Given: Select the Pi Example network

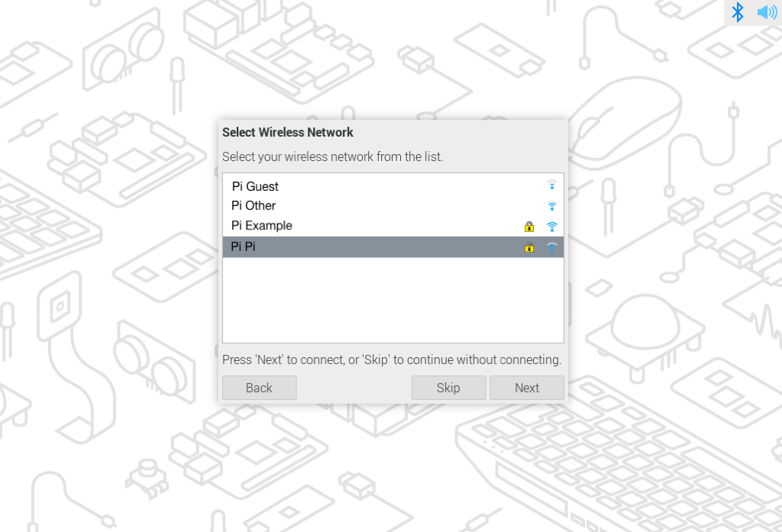Looking at the screenshot, I should point(344,226).
